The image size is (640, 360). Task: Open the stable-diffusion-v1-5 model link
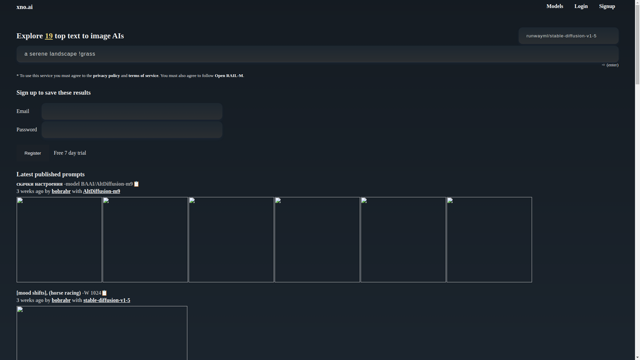click(x=107, y=300)
